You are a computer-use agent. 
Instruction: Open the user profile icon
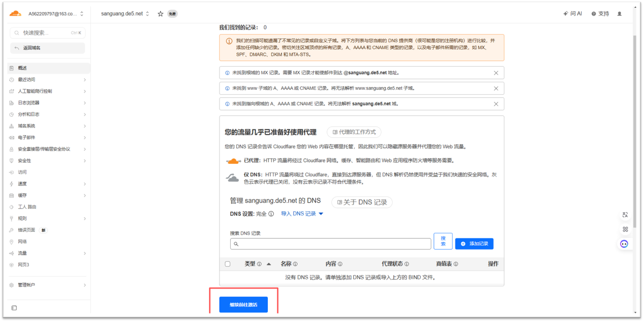(x=619, y=14)
